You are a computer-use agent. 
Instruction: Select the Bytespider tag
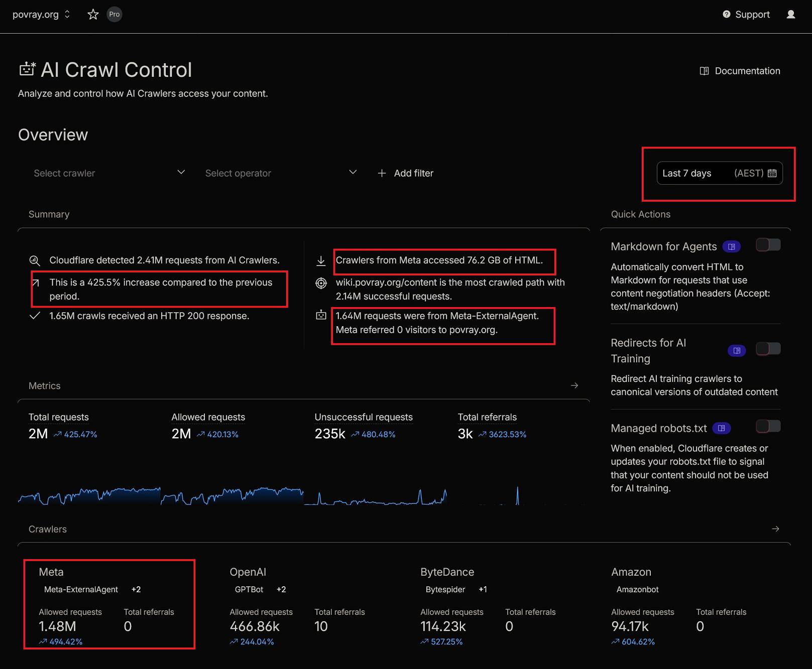(445, 590)
